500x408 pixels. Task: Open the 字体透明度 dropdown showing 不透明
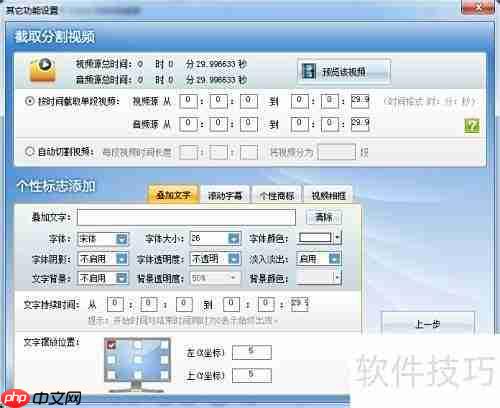pos(215,258)
